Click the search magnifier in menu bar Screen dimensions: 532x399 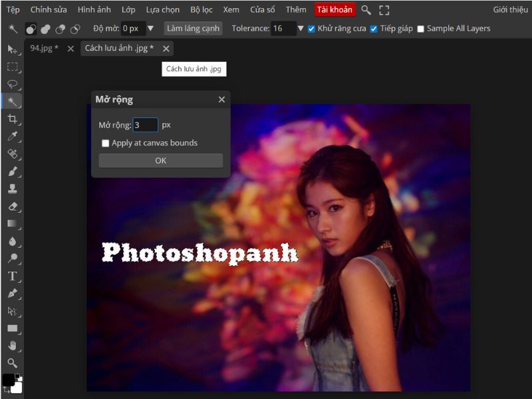click(x=366, y=10)
